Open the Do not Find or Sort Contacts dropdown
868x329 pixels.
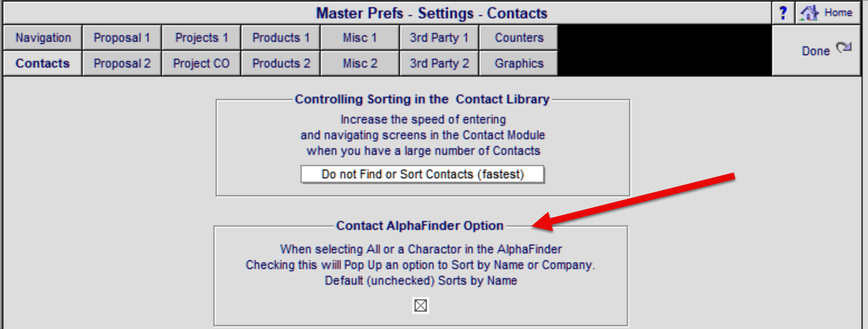click(x=422, y=174)
